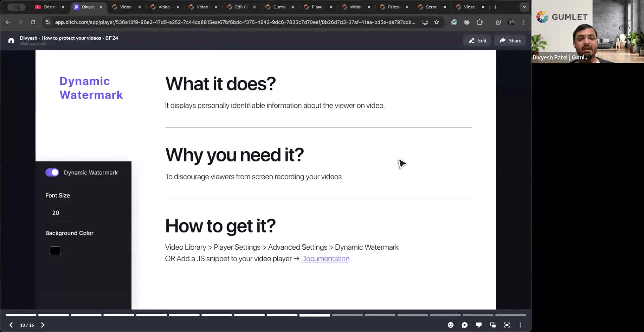Click the black Background Color swatch
This screenshot has width=644, height=332.
(x=55, y=251)
